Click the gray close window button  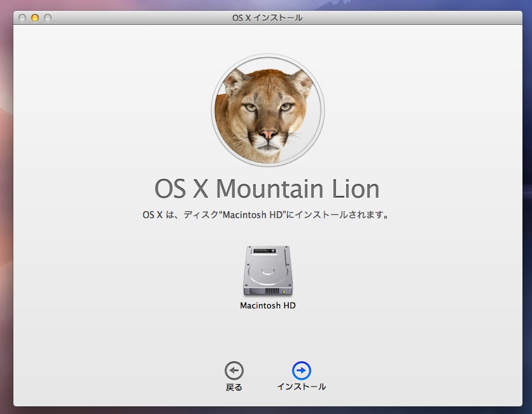[22, 18]
